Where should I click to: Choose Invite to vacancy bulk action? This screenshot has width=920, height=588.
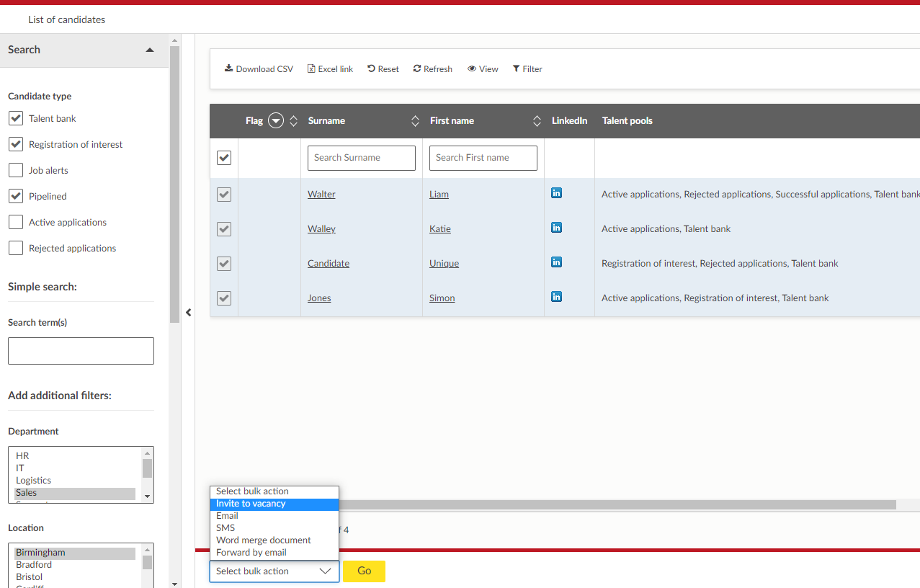point(251,504)
